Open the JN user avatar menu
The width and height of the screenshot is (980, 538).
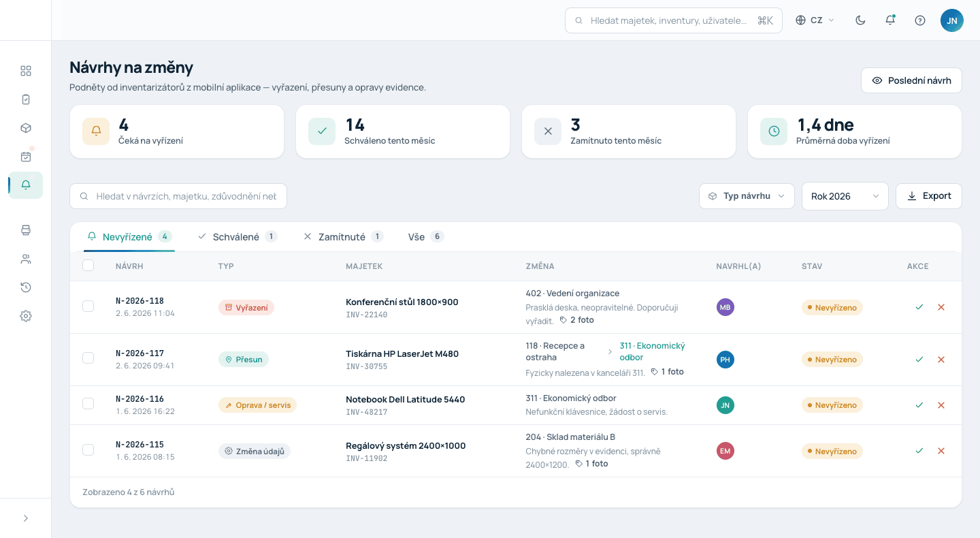(x=952, y=20)
